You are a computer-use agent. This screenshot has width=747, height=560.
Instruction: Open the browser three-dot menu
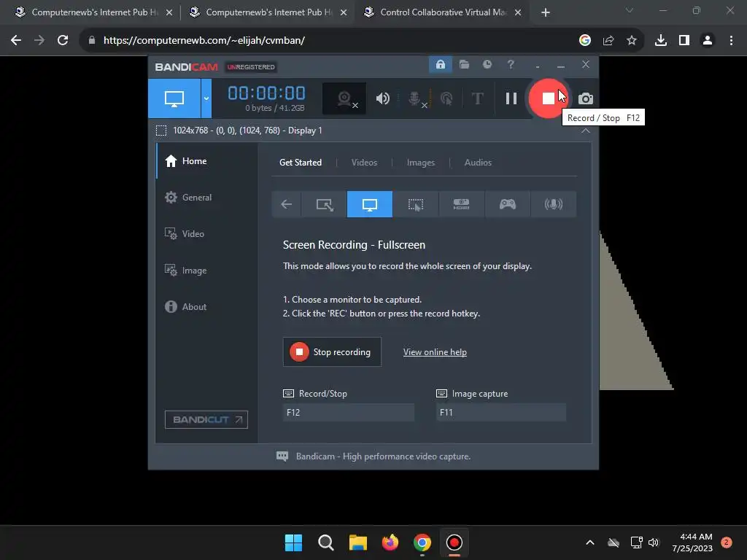click(x=731, y=40)
